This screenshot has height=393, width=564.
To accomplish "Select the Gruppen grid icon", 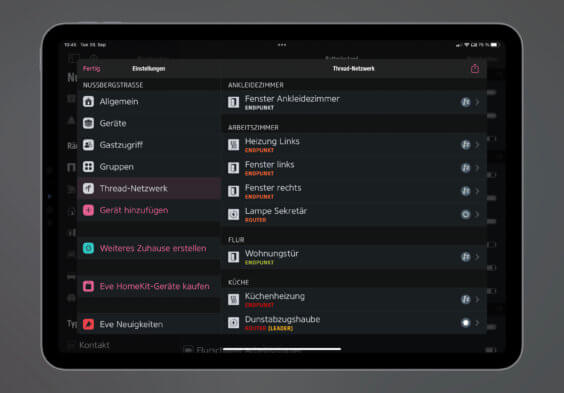I will click(88, 166).
